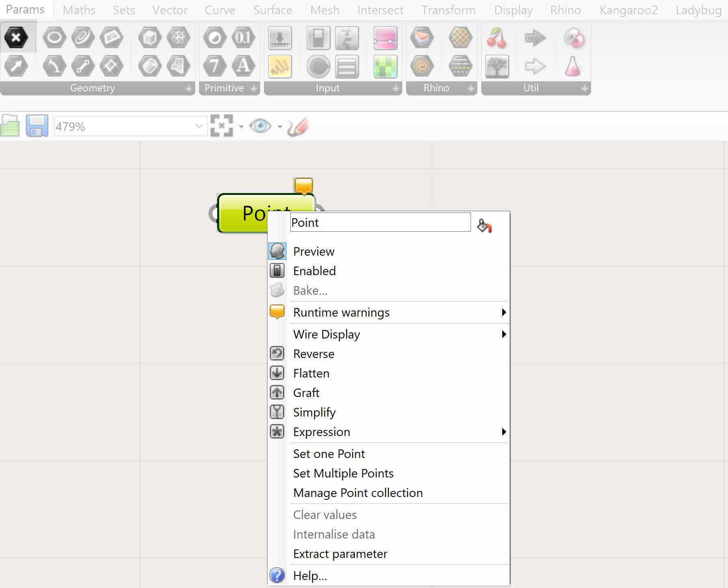
Task: Select the sketch pencil tool icon
Action: pyautogui.click(x=298, y=126)
